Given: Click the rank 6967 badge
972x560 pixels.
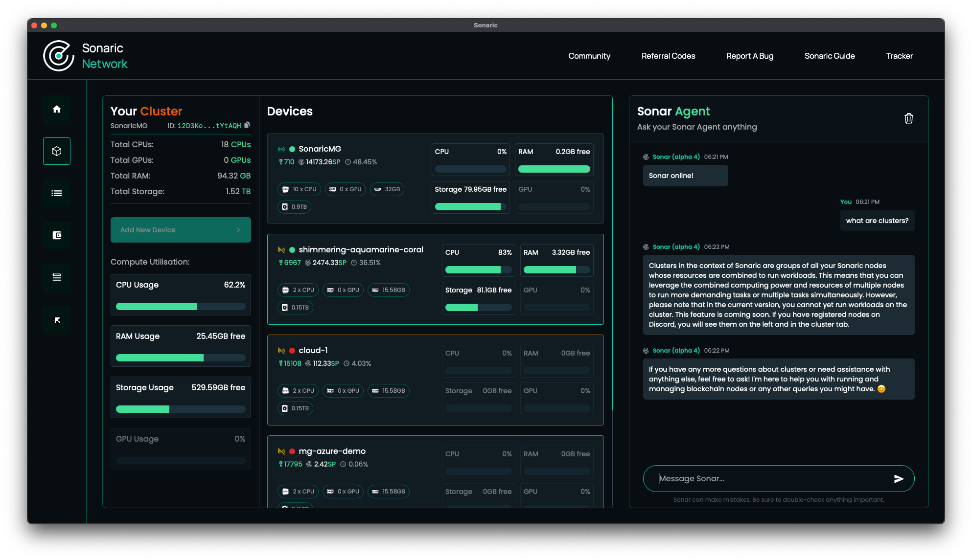Looking at the screenshot, I should 290,263.
